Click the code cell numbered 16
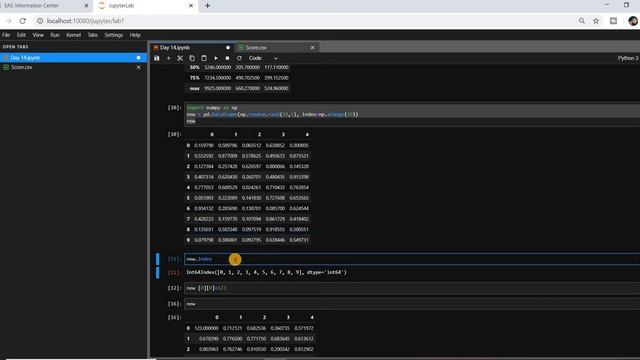The height and width of the screenshot is (360, 640). click(x=412, y=304)
